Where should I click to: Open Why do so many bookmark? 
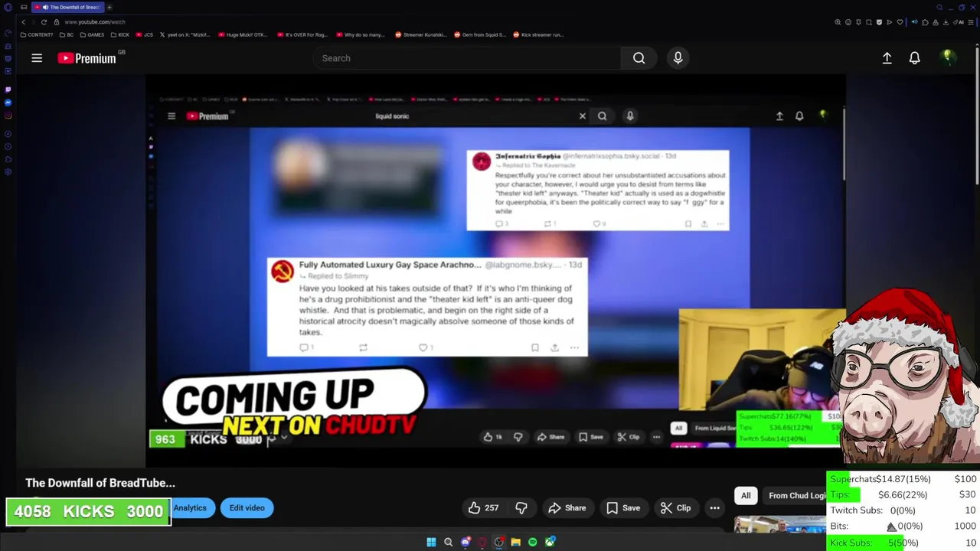(x=360, y=34)
